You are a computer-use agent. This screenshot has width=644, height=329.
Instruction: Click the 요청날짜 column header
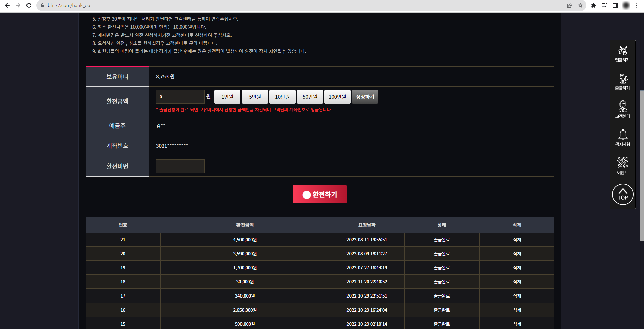click(x=367, y=225)
